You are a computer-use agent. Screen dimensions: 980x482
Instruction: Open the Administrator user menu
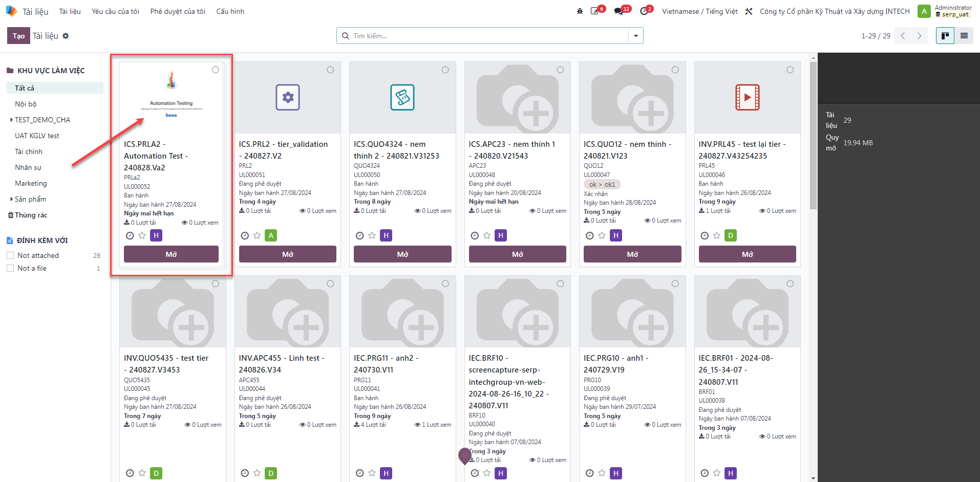tap(945, 11)
